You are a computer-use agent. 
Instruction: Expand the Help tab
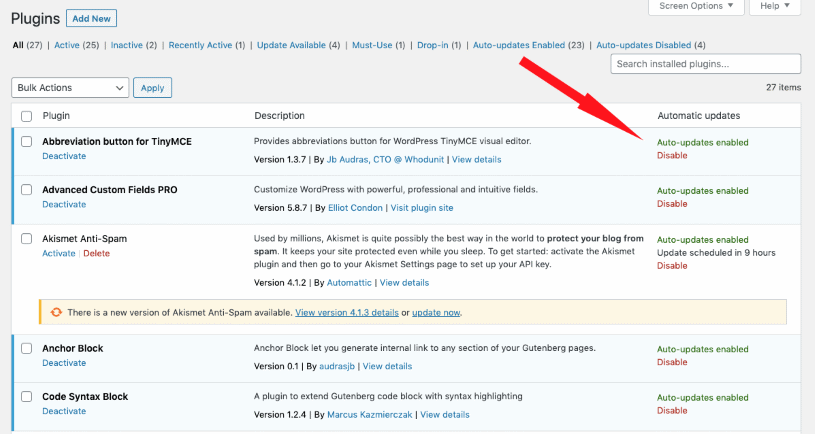[x=774, y=6]
